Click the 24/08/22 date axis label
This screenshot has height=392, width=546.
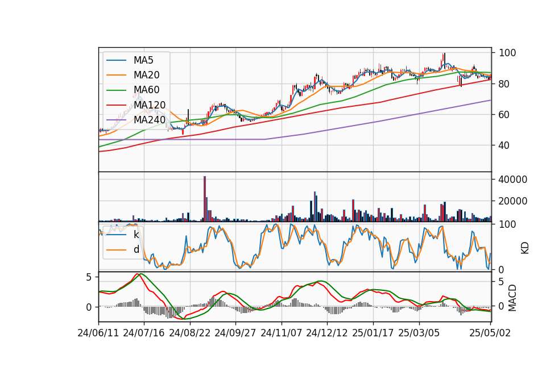coord(190,333)
